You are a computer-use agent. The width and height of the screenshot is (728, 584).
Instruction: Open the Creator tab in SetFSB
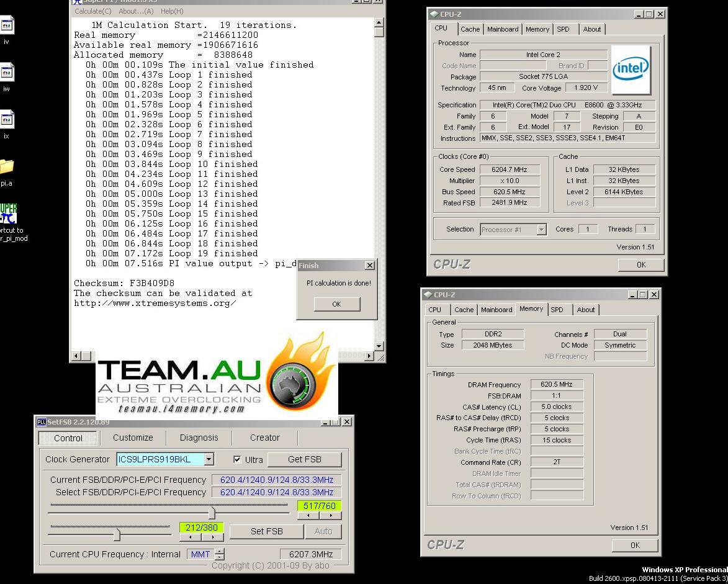click(264, 438)
